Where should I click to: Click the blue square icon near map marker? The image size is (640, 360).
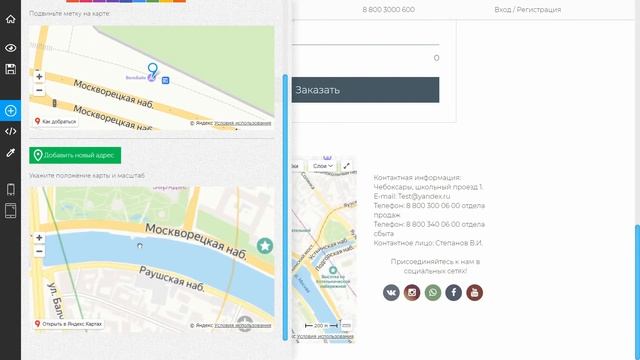(165, 80)
